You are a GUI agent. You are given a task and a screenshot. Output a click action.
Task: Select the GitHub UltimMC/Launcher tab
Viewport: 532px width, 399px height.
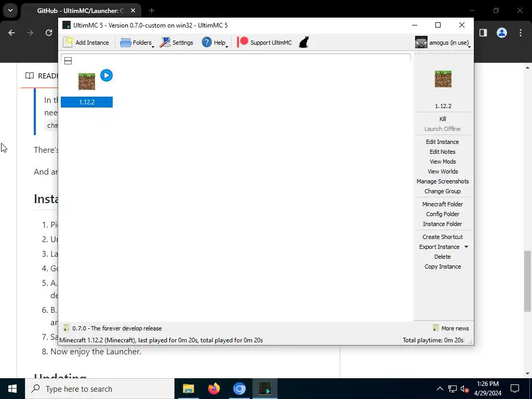click(81, 10)
